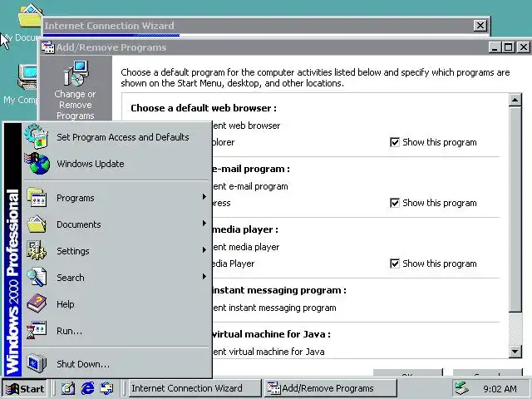Viewport: 532px width, 399px height.
Task: Click the Start button
Action: click(x=24, y=388)
